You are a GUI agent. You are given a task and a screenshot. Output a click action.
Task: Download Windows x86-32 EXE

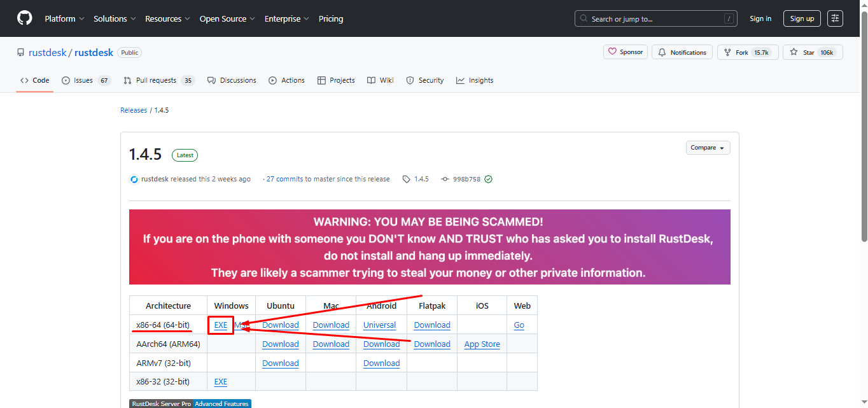[221, 382]
